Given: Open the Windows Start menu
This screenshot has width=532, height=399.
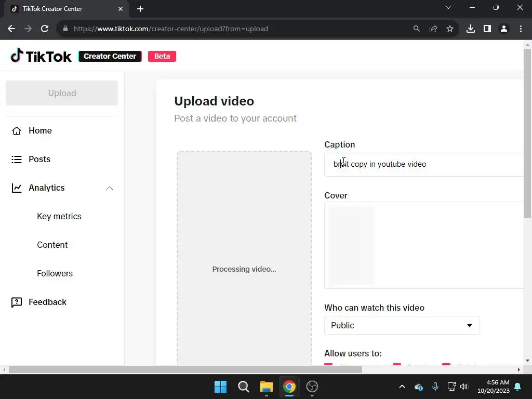Looking at the screenshot, I should (220, 387).
